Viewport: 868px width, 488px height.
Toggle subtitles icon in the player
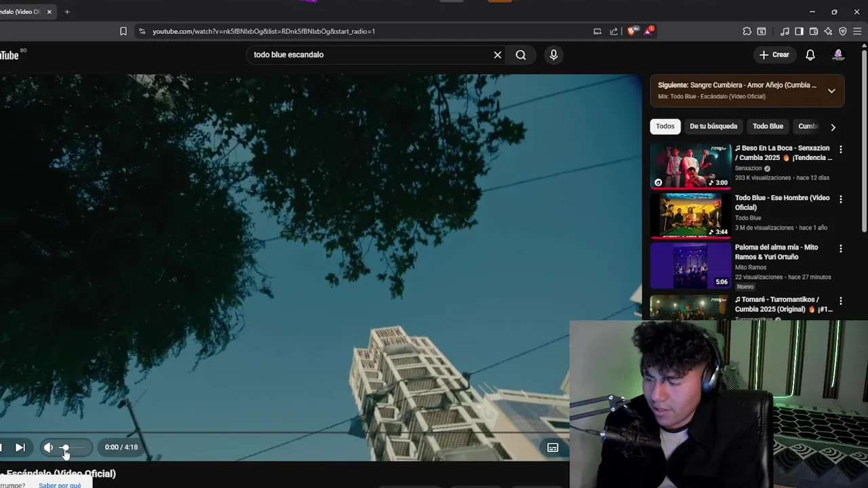pos(553,447)
